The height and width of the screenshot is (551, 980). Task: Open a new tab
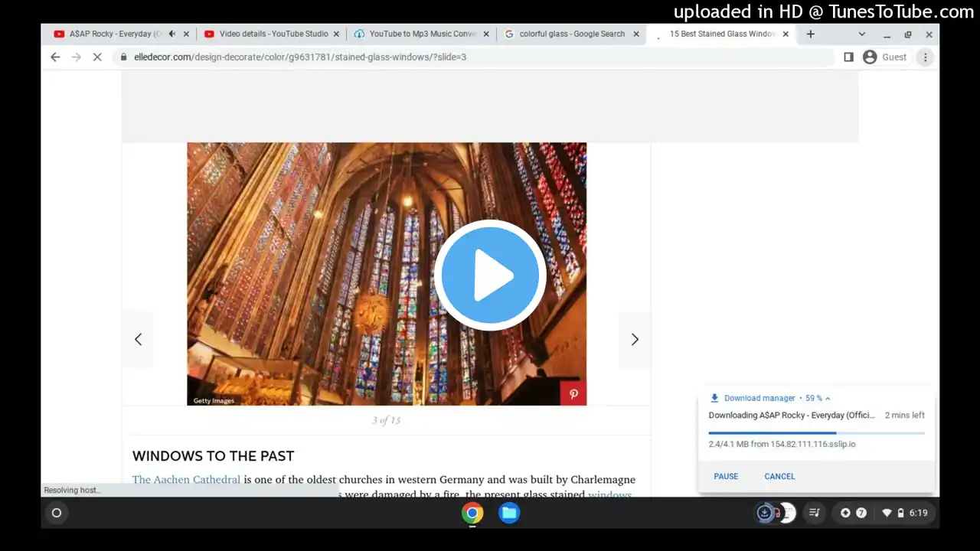[810, 34]
